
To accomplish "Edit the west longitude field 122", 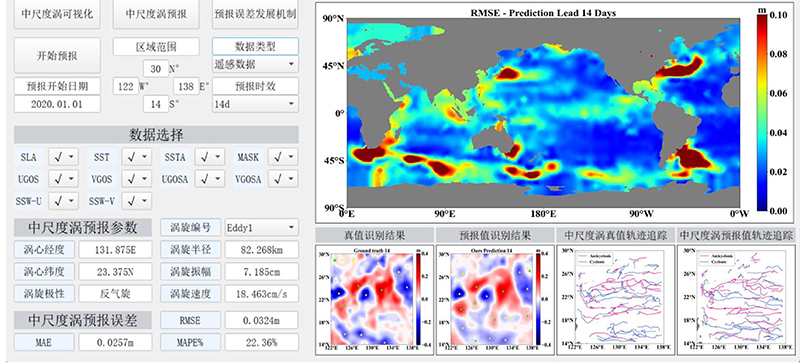I will (x=126, y=86).
